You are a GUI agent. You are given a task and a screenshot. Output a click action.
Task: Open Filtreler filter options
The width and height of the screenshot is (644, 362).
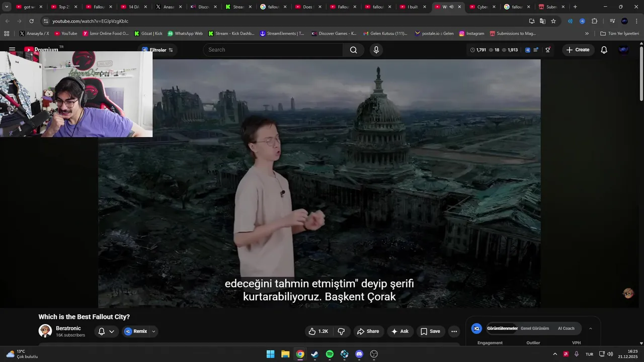[x=157, y=50]
